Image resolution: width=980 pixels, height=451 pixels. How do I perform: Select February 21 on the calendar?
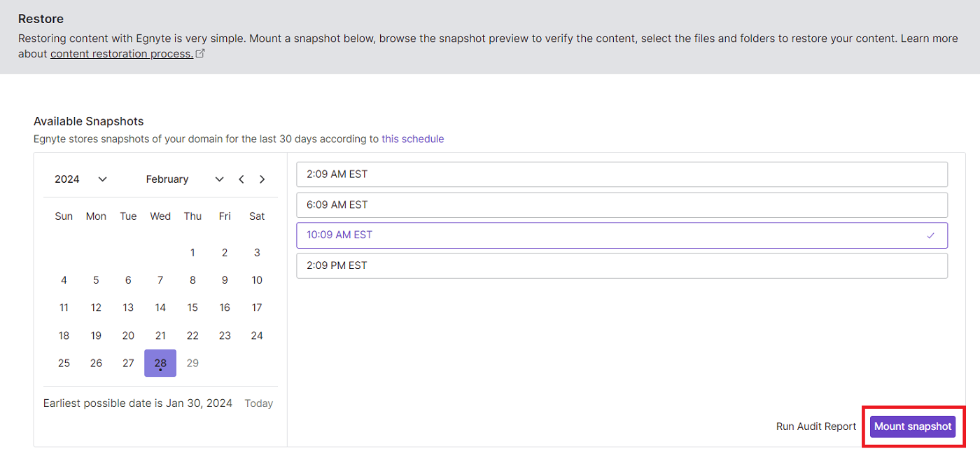(x=160, y=335)
